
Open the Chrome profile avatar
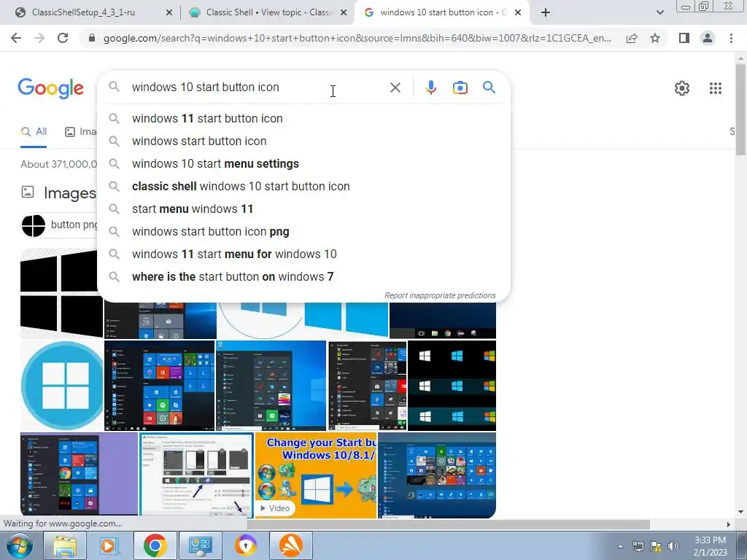click(x=708, y=38)
